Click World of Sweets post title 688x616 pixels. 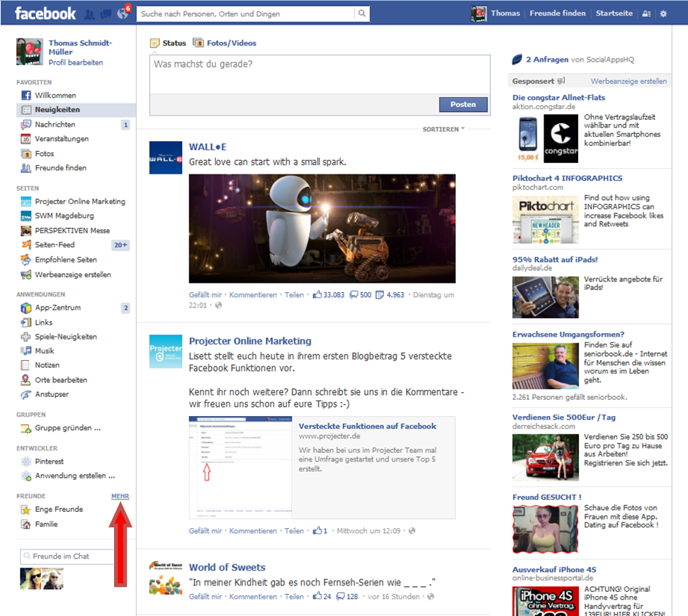227,567
